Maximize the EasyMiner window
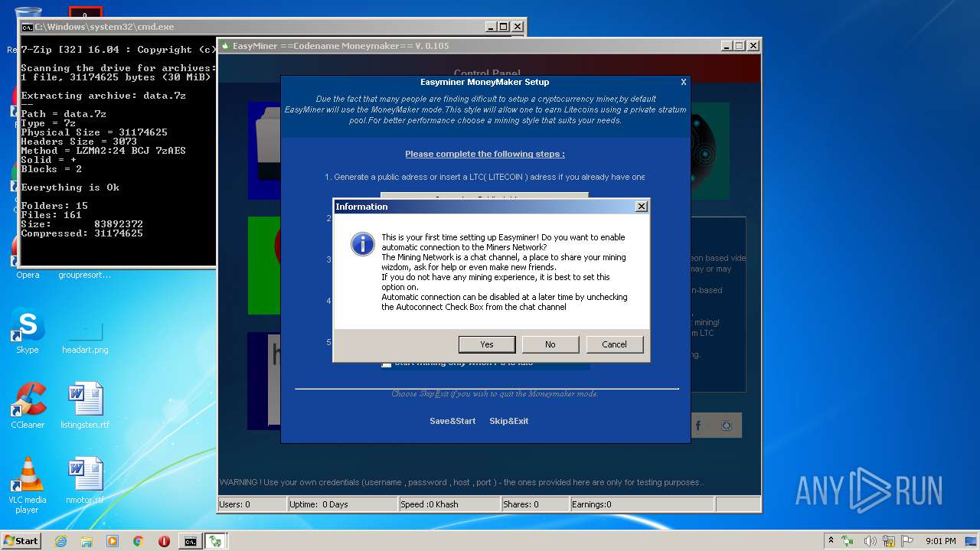 [740, 46]
